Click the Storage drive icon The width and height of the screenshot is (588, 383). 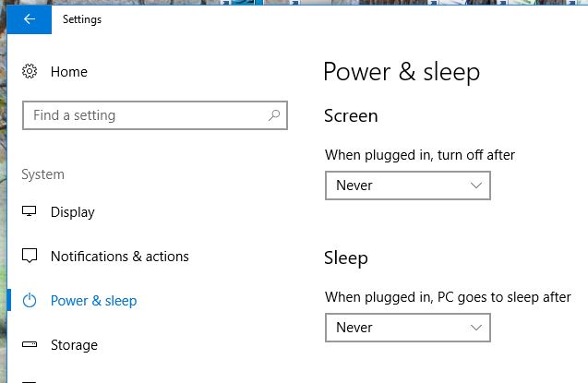(30, 345)
